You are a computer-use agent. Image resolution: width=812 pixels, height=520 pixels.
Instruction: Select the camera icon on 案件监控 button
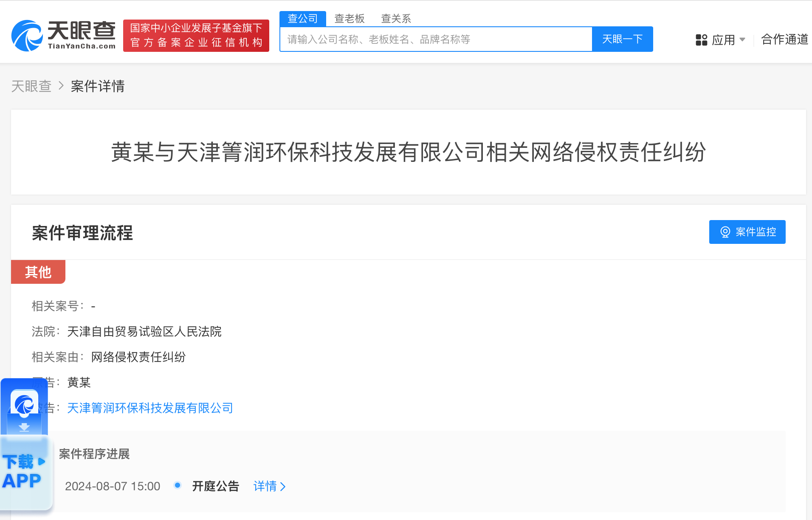(725, 232)
